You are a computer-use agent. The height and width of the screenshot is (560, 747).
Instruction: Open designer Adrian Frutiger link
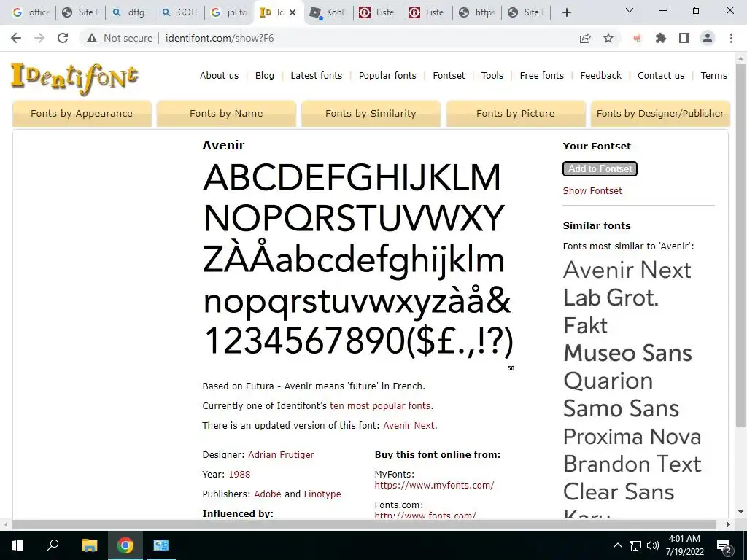[x=281, y=455]
